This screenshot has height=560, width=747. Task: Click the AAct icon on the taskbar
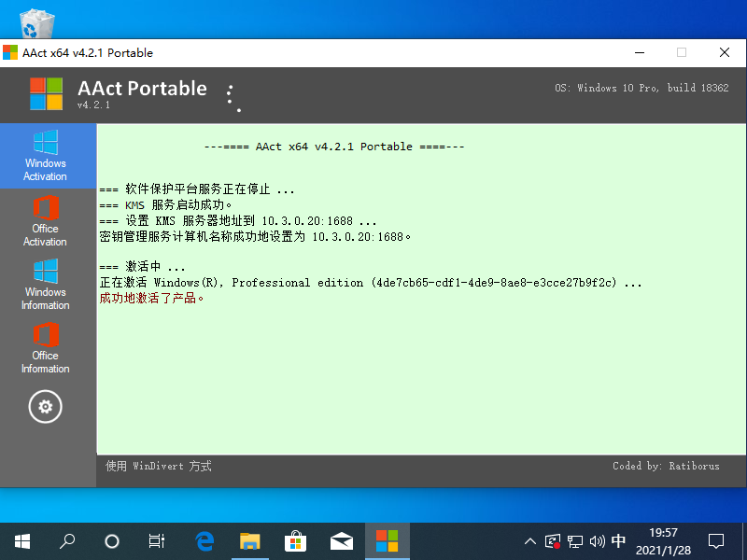(x=387, y=540)
